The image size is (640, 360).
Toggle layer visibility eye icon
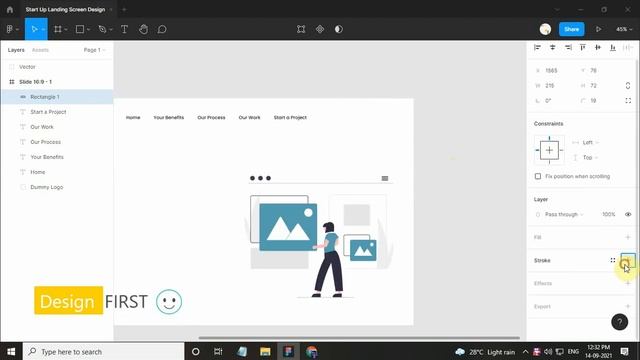click(x=628, y=214)
